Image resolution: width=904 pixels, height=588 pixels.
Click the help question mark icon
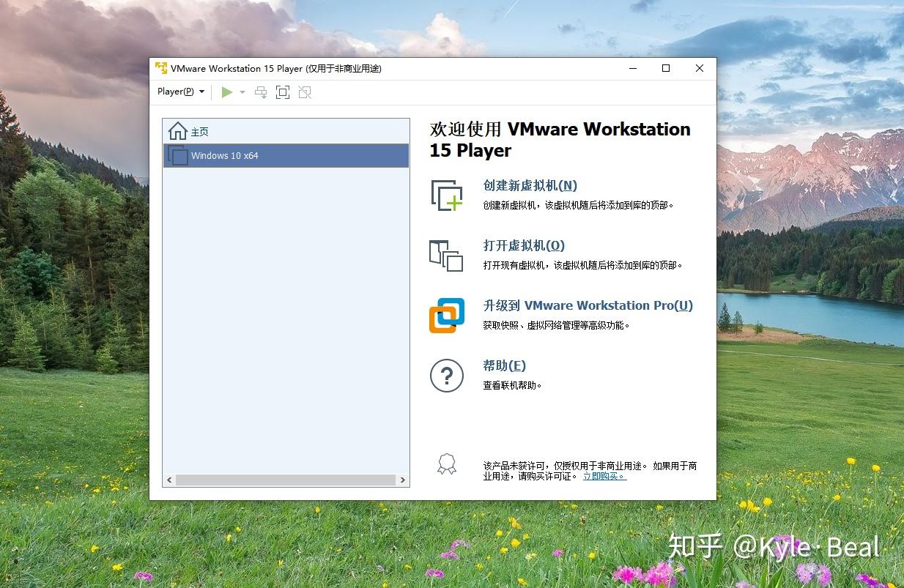[x=447, y=376]
